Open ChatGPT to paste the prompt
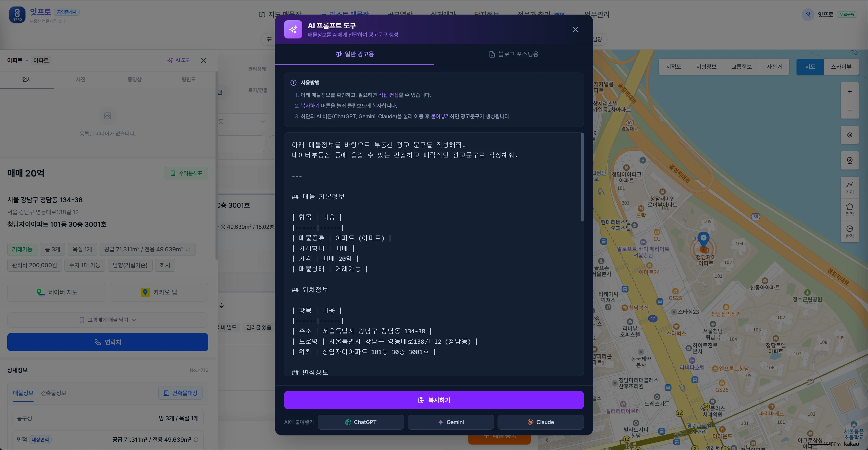This screenshot has width=868, height=450. [361, 422]
